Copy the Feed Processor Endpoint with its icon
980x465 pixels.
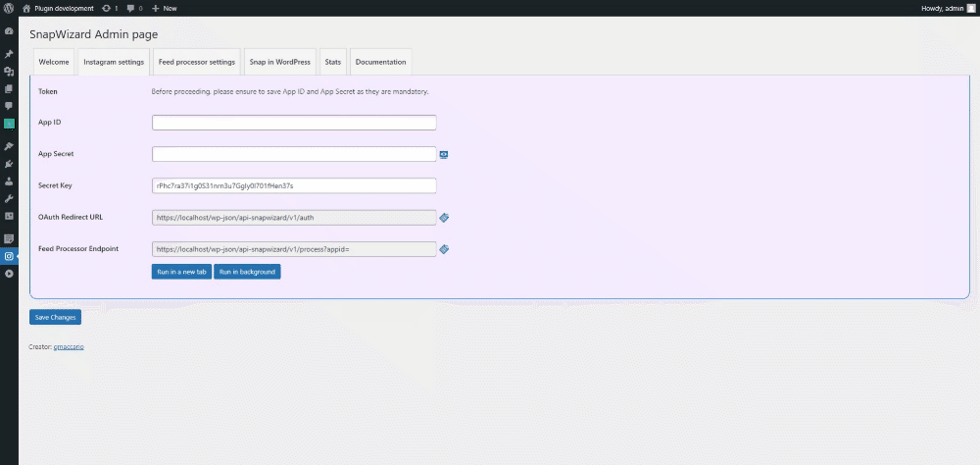[x=444, y=249]
